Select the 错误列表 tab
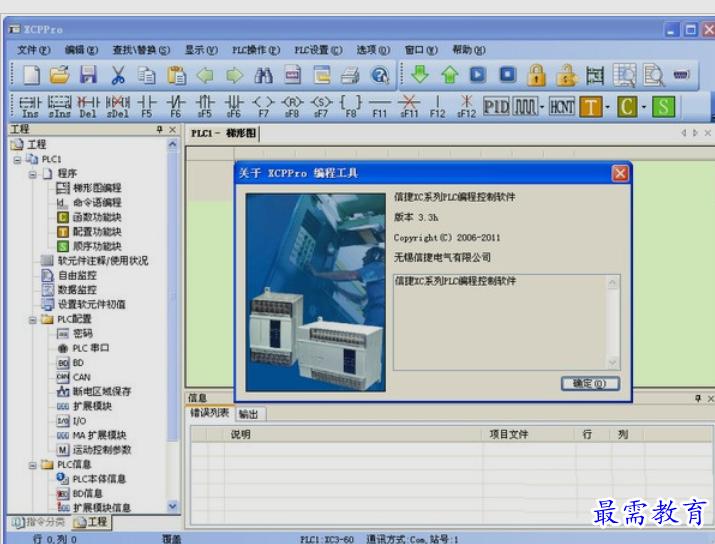Viewport: 715px width, 544px height. click(209, 413)
